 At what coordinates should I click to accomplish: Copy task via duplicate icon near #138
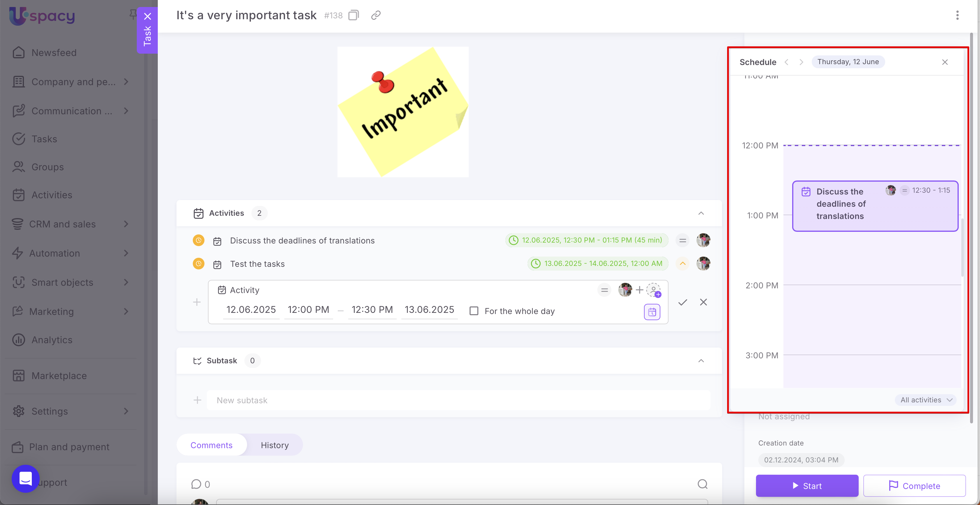(353, 15)
